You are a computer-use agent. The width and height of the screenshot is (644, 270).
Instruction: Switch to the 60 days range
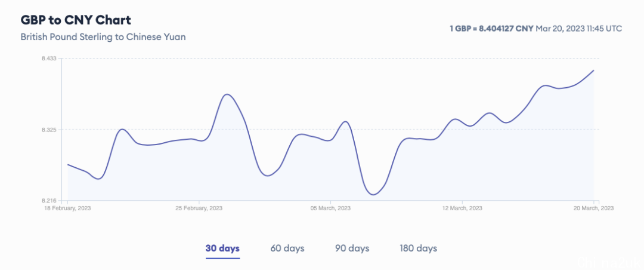click(x=287, y=248)
